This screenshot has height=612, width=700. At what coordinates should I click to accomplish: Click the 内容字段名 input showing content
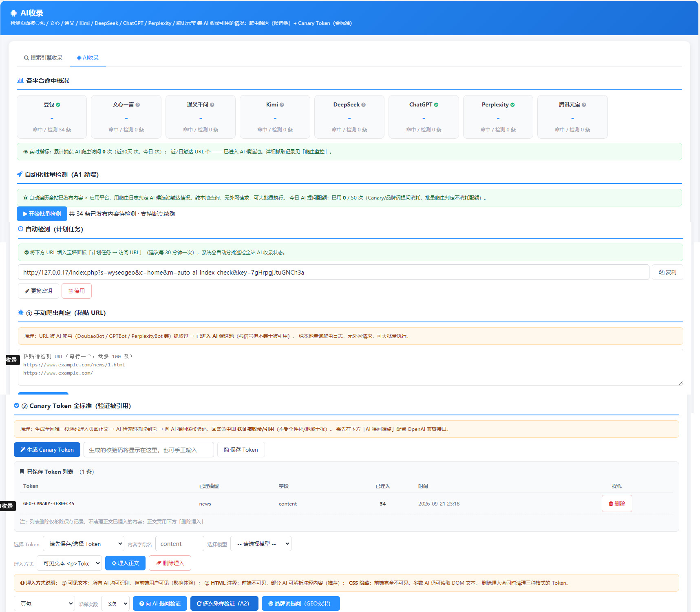(180, 543)
